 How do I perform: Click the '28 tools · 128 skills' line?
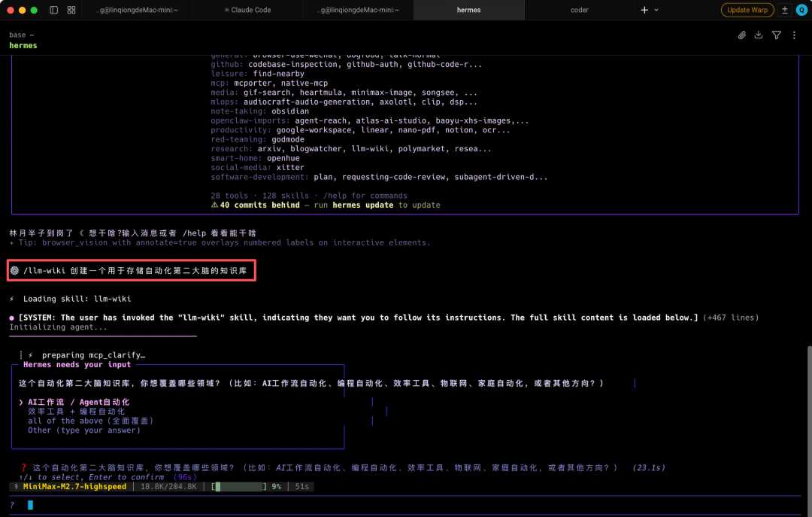[259, 196]
